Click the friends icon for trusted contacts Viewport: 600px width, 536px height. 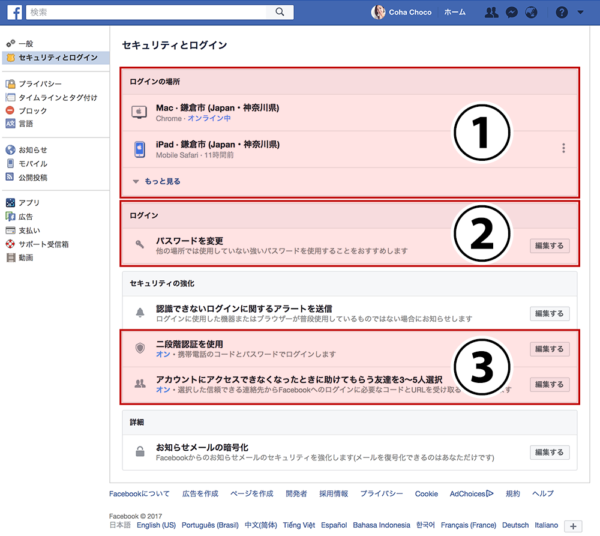coord(140,383)
